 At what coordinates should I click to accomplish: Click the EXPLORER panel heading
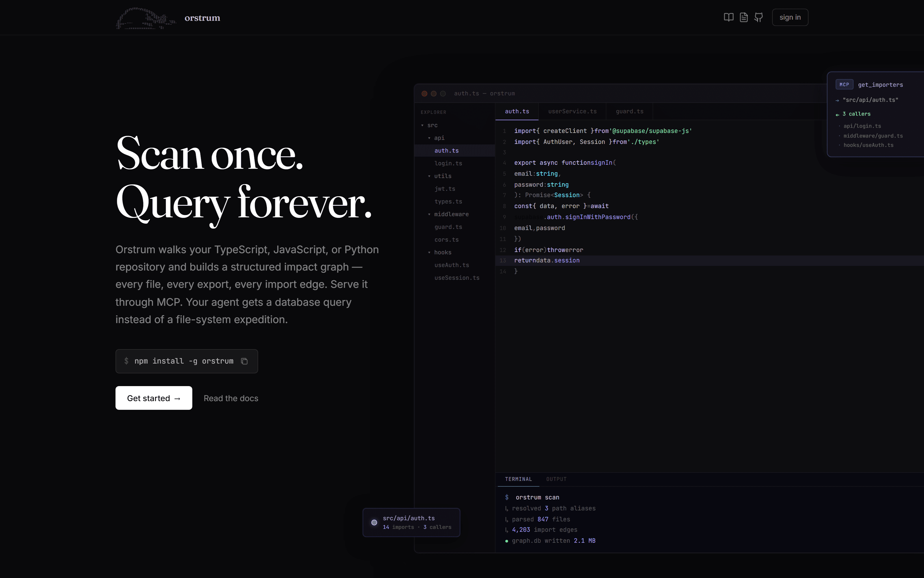(433, 112)
